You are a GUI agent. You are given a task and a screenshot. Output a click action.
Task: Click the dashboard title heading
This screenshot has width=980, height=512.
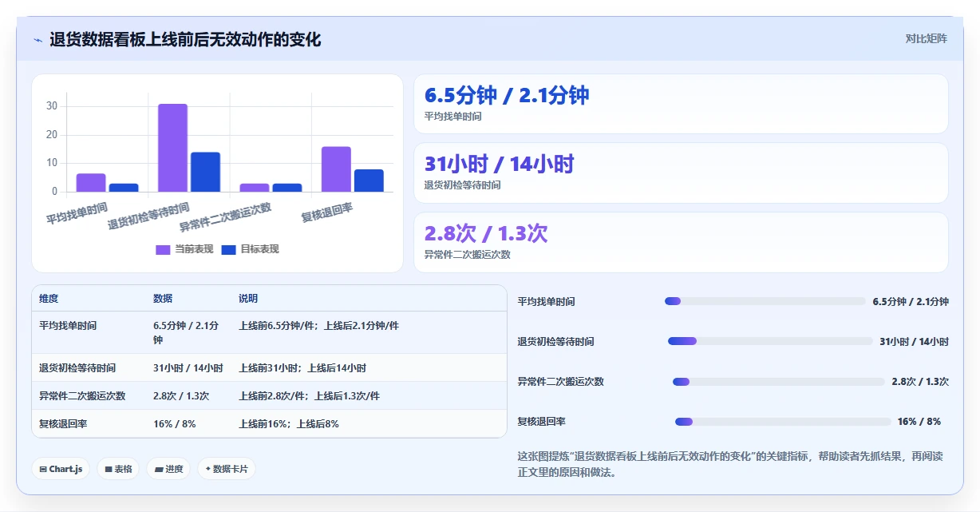point(185,40)
